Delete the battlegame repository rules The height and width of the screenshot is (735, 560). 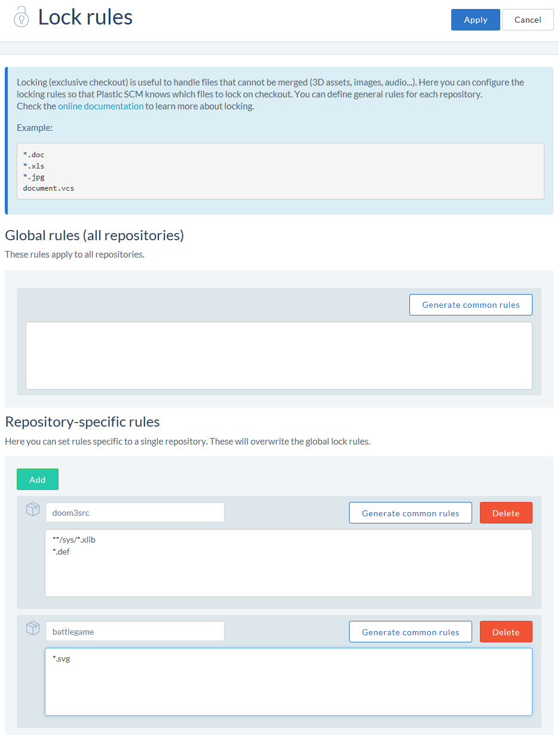pos(506,632)
